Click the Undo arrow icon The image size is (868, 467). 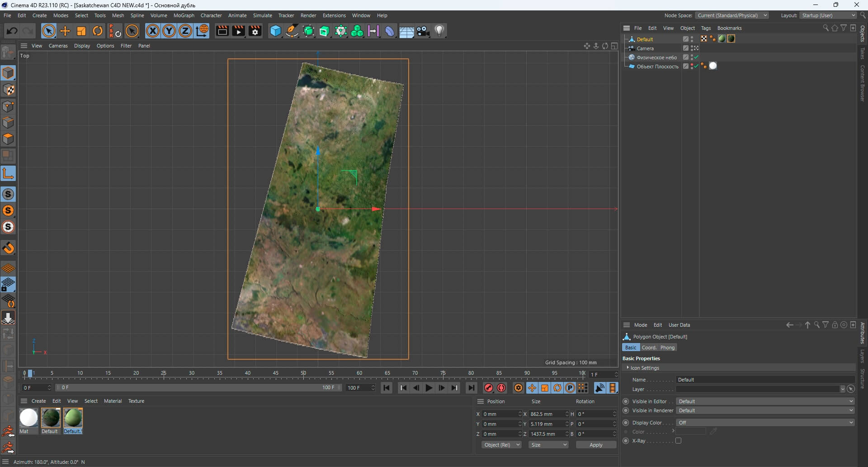click(x=12, y=31)
